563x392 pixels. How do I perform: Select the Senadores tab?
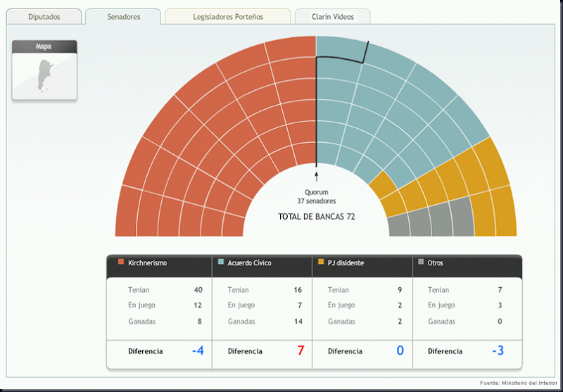[124, 17]
